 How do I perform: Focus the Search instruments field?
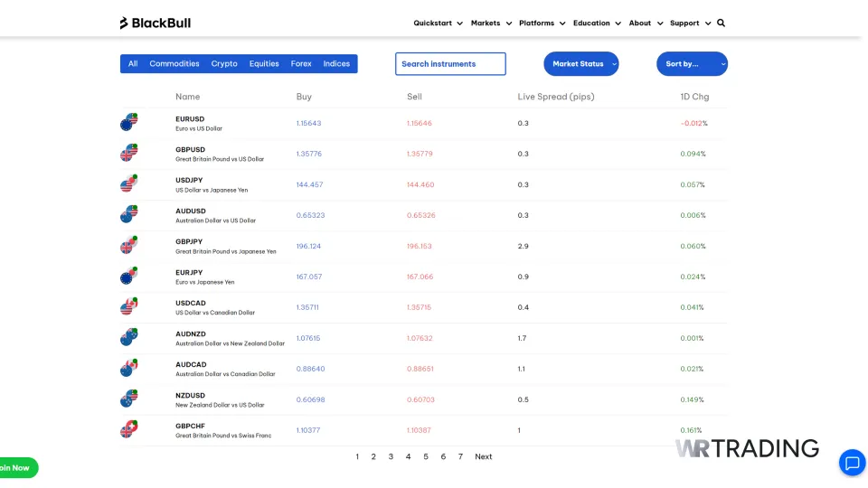[450, 64]
